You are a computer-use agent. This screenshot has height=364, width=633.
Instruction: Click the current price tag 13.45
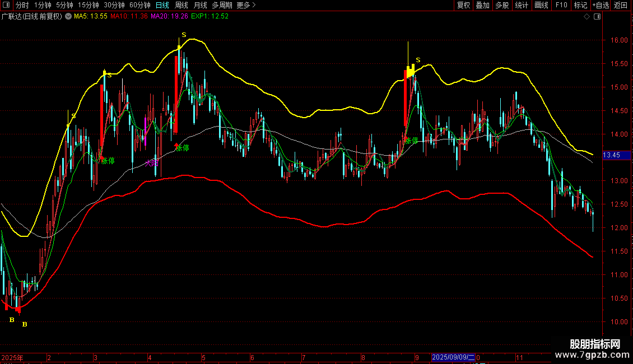click(x=616, y=155)
